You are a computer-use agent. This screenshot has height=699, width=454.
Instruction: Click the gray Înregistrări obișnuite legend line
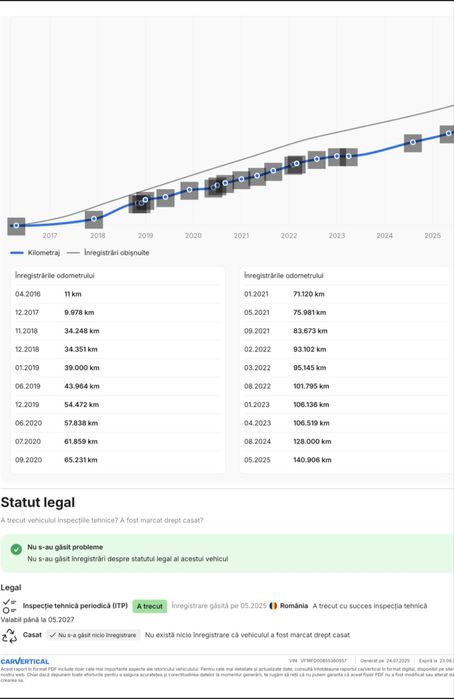73,253
